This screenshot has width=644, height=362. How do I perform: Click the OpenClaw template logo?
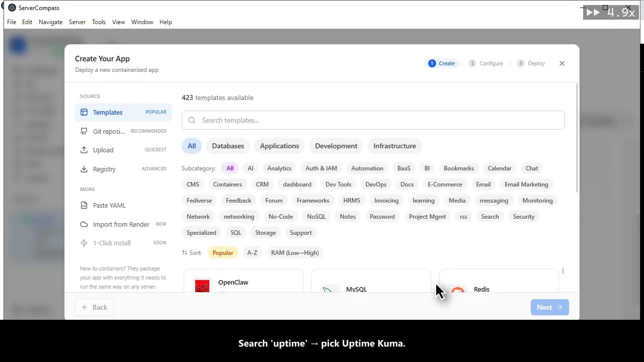pyautogui.click(x=202, y=286)
